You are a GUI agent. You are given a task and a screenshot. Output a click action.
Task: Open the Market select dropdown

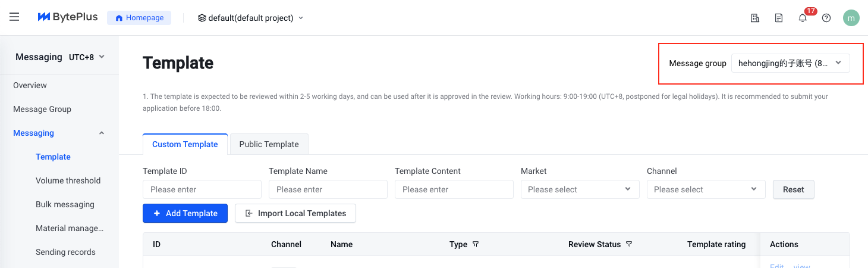click(x=580, y=189)
